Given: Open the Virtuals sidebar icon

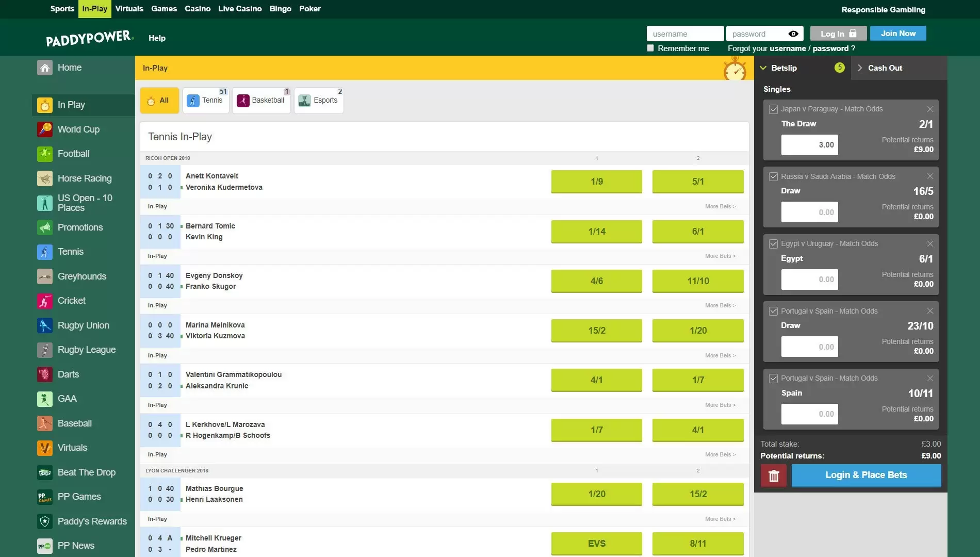Looking at the screenshot, I should (45, 448).
